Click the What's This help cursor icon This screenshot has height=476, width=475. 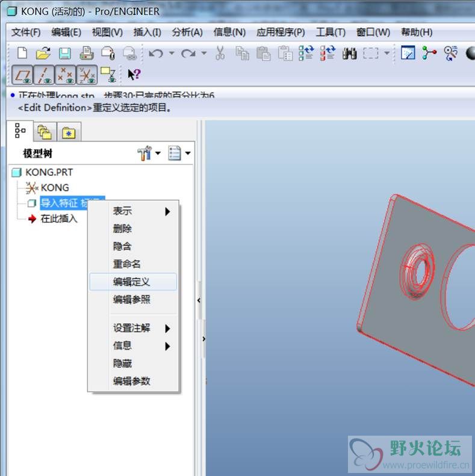tap(134, 75)
